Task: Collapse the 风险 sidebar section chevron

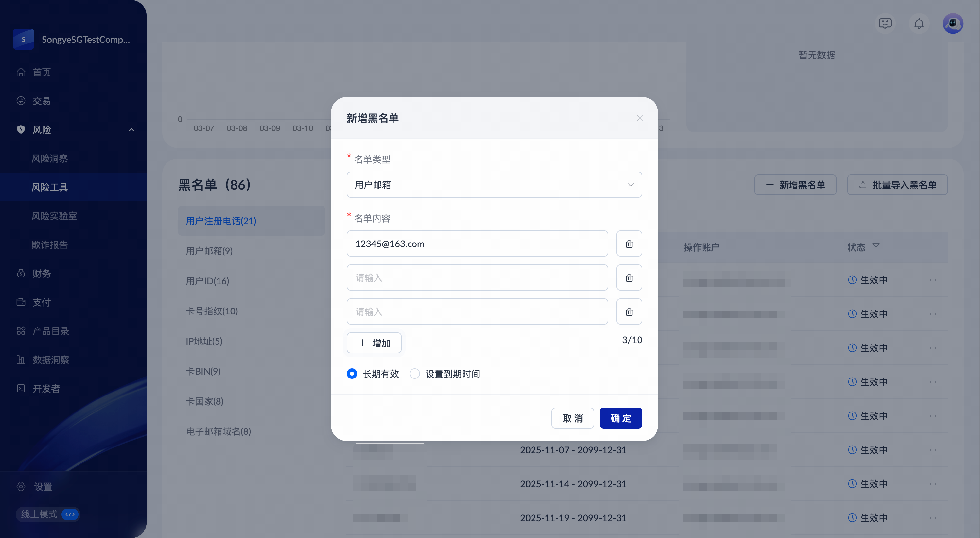Action: [131, 130]
